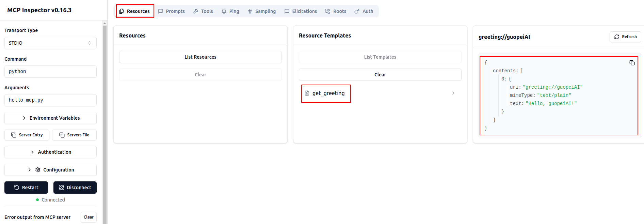Click the text value "Hello, guopeiAI!"
The image size is (644, 224).
(551, 104)
